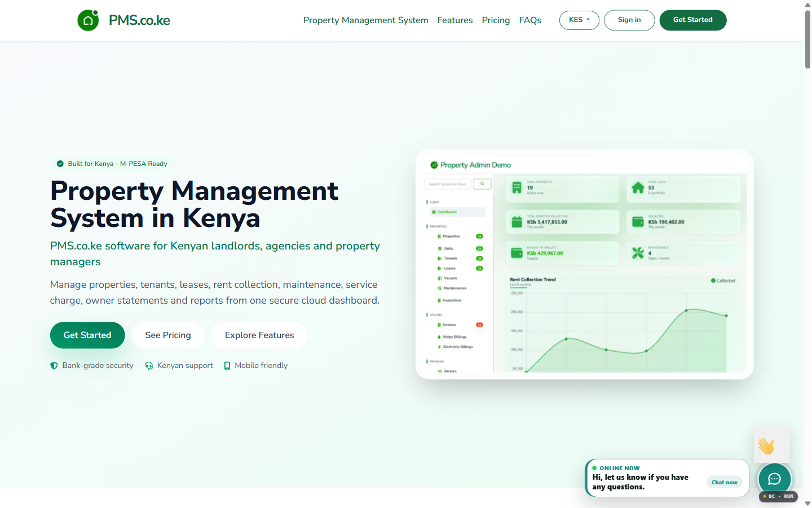The image size is (812, 508).
Task: Click the checkmark badge icon before Built for Kenya
Action: 60,164
